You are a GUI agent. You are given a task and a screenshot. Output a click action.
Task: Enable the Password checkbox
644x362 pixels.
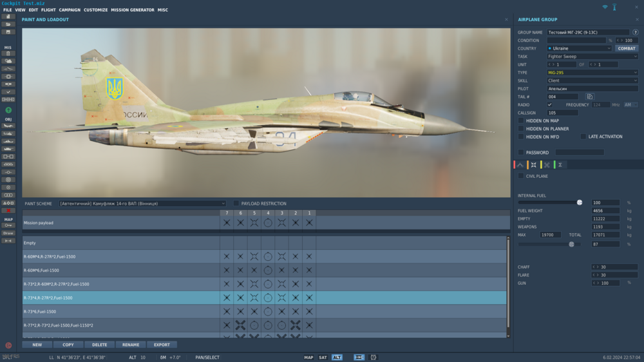[521, 153]
